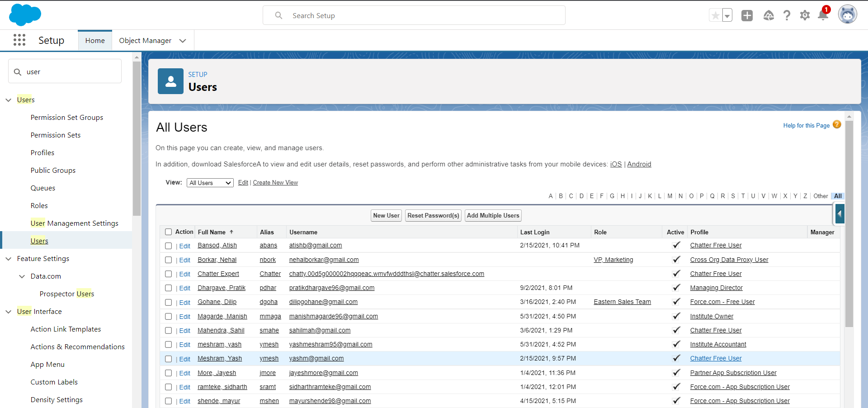Image resolution: width=868 pixels, height=408 pixels.
Task: Toggle the select-all checkbox in Action header
Action: (168, 232)
